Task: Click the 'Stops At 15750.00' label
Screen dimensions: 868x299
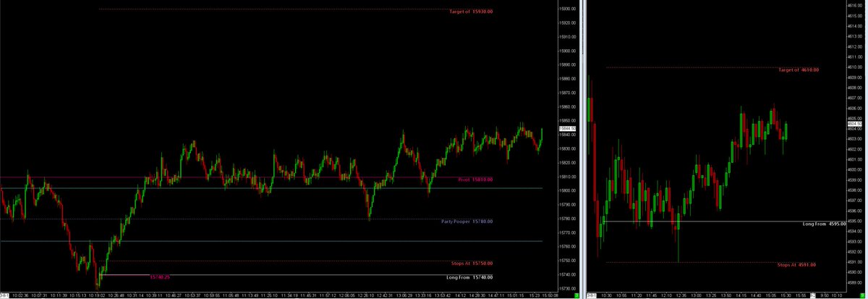Action: tap(472, 264)
